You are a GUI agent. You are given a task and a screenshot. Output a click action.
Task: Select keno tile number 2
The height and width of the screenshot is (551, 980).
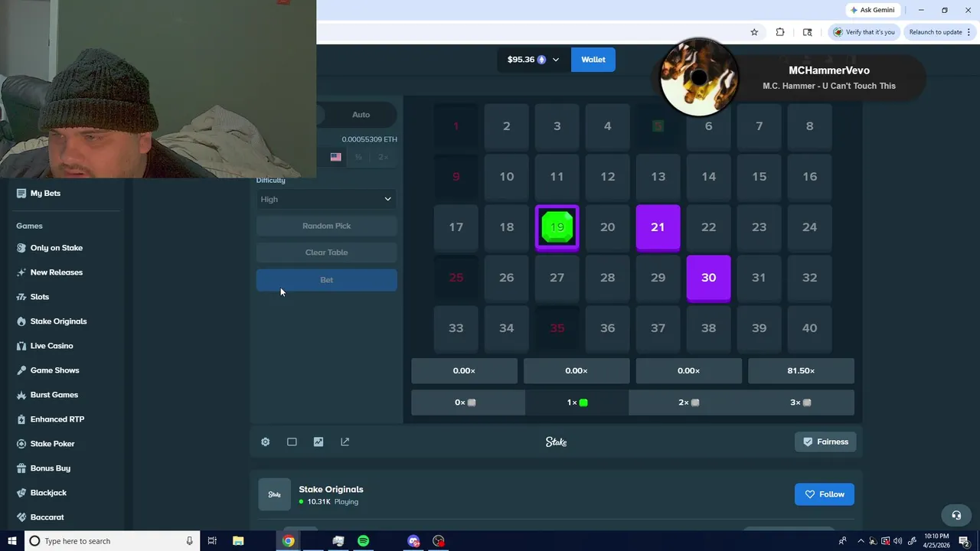click(x=506, y=126)
